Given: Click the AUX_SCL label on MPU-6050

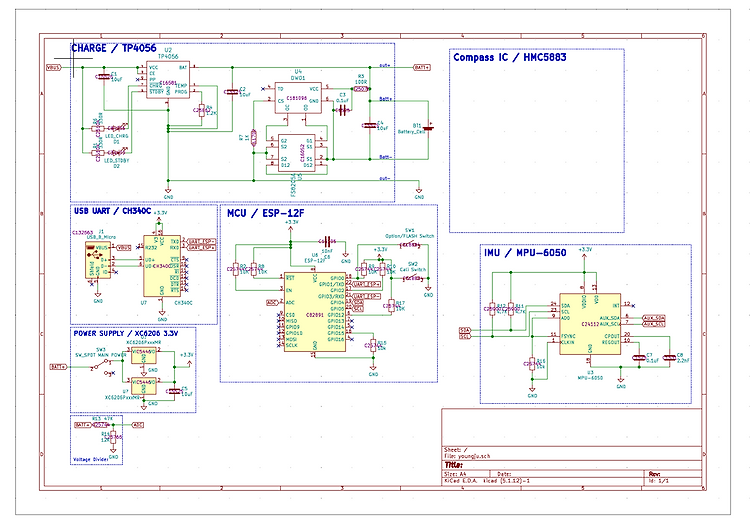Looking at the screenshot, I should pos(654,324).
